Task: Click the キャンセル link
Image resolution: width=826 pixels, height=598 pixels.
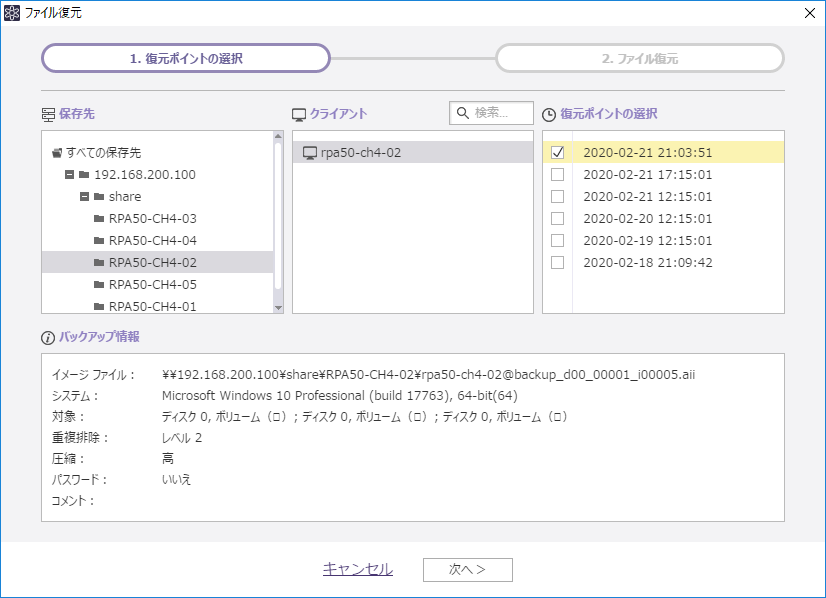Action: [357, 569]
